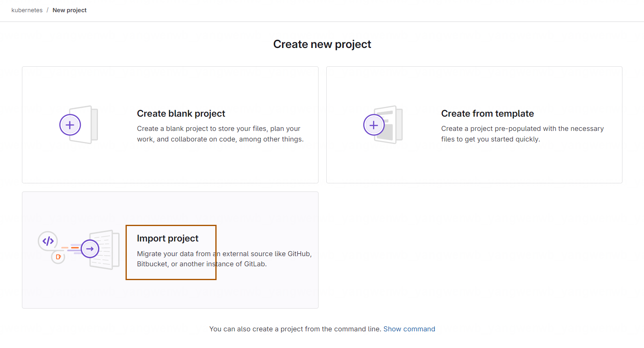Click the Migrate your data description text

coord(224,259)
